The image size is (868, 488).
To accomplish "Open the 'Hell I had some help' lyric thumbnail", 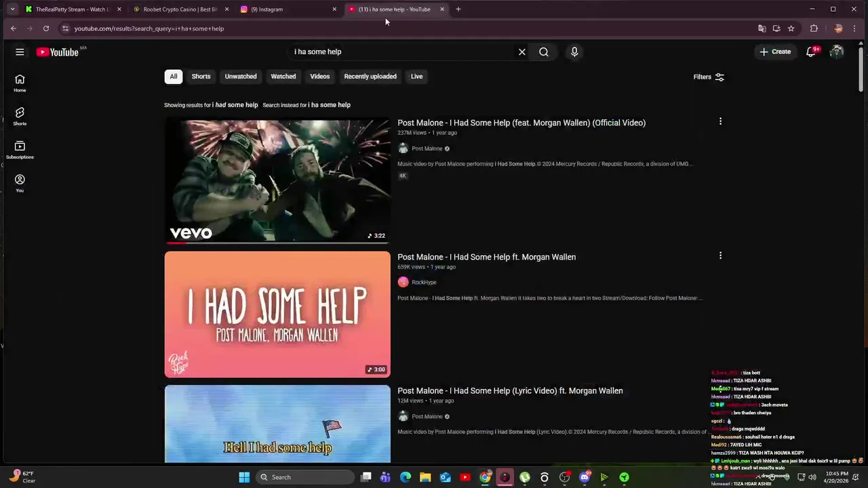I will click(x=277, y=424).
